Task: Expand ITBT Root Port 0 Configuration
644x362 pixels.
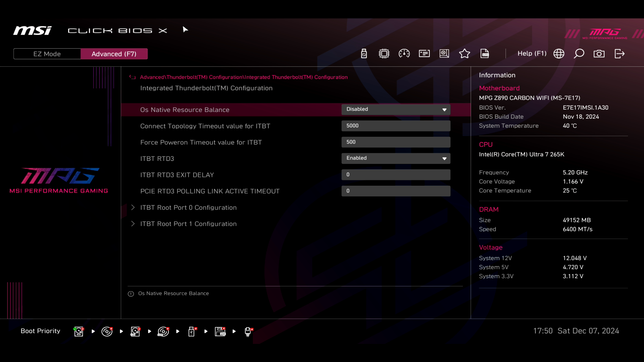Action: (188, 207)
